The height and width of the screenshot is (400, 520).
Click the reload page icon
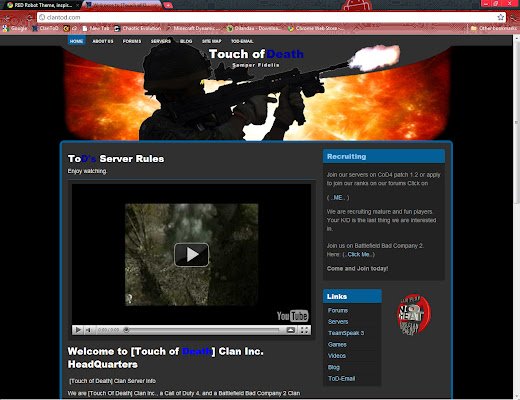click(29, 17)
